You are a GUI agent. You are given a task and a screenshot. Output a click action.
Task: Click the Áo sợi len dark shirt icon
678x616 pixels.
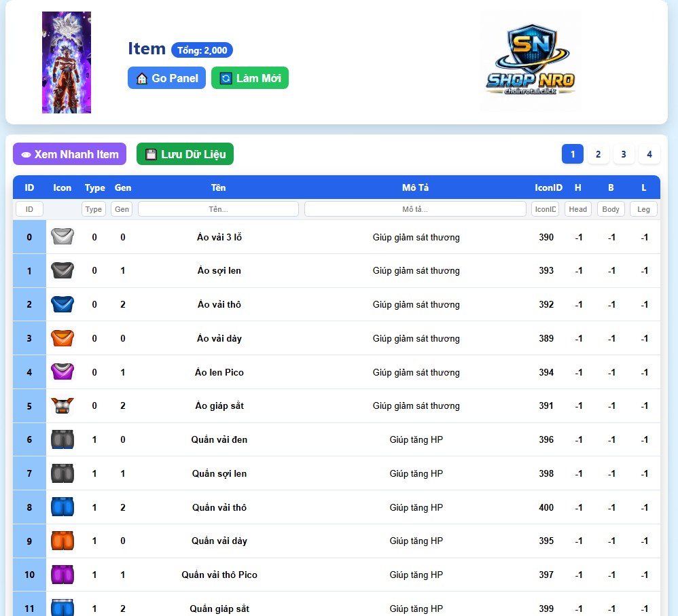click(63, 270)
